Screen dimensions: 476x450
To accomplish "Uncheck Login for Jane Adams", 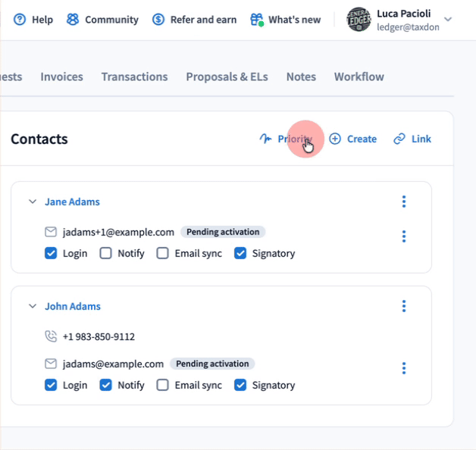I will click(x=51, y=254).
